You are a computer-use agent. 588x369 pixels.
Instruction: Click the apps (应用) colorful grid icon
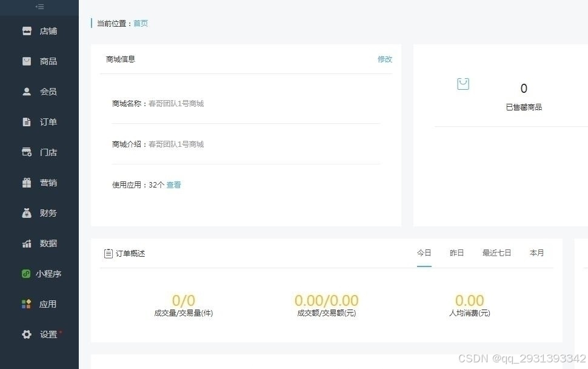(x=27, y=304)
